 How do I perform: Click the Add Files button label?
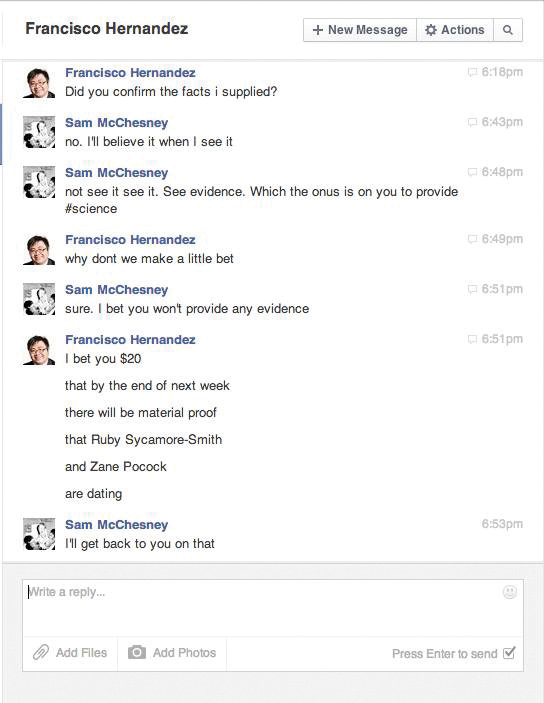tap(81, 653)
